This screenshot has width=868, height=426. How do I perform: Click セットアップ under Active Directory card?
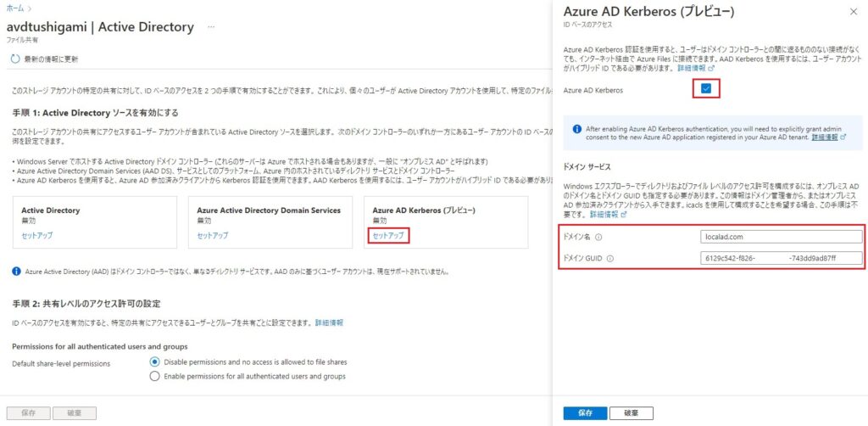(x=37, y=235)
